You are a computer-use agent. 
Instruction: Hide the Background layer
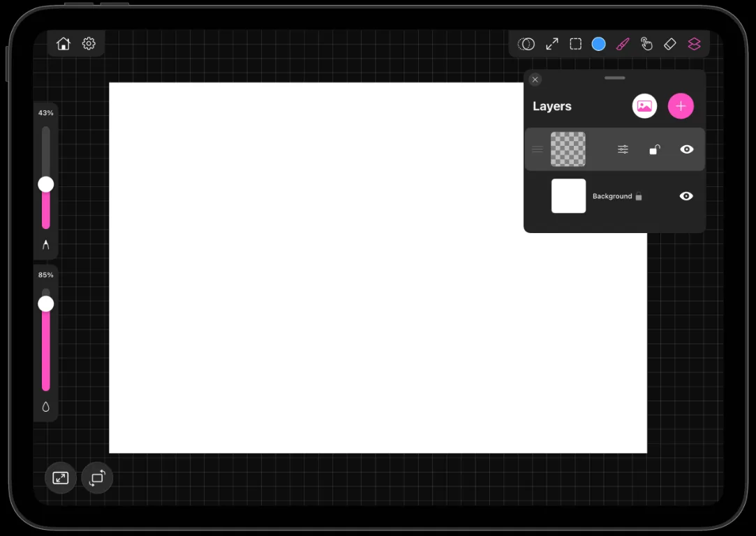686,196
